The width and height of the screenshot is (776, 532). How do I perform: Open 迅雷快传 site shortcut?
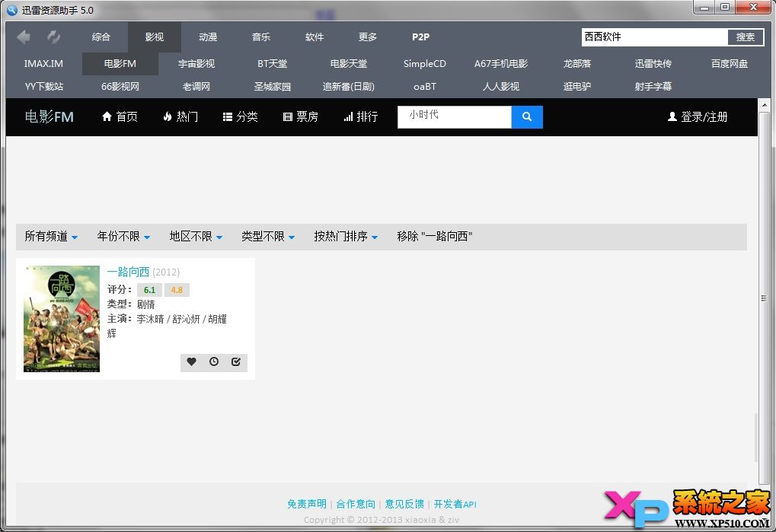tap(653, 64)
